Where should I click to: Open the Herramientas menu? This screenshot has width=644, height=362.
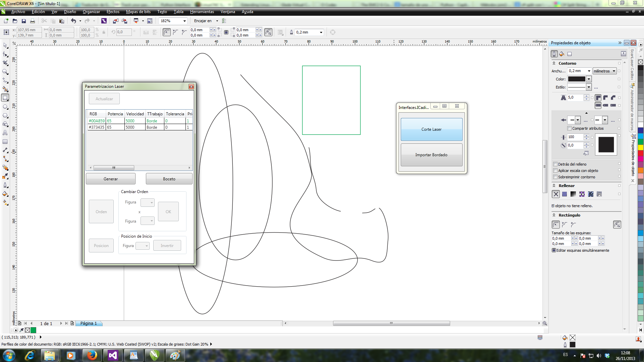click(x=202, y=12)
